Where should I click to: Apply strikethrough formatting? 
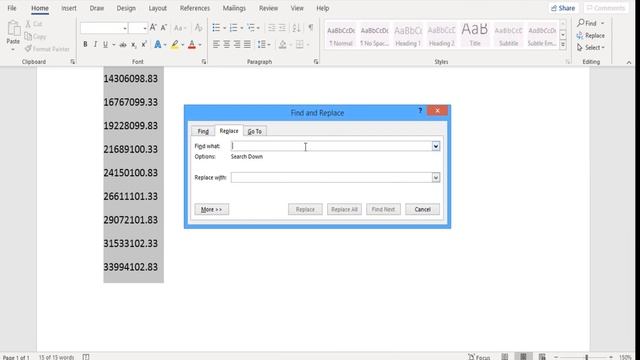pyautogui.click(x=123, y=45)
